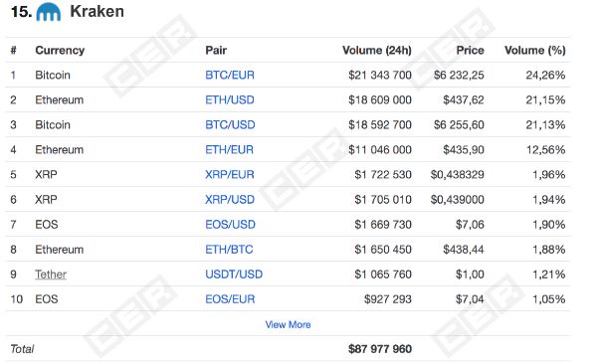The height and width of the screenshot is (364, 598).
Task: Click the Volume (%) column header
Action: [x=534, y=51]
